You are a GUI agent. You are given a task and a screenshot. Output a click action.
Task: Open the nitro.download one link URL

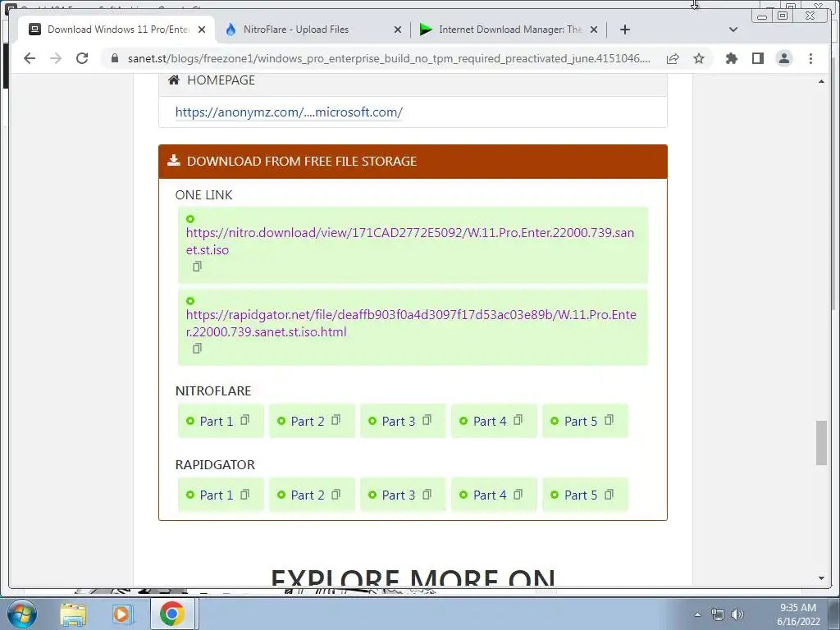tap(410, 241)
